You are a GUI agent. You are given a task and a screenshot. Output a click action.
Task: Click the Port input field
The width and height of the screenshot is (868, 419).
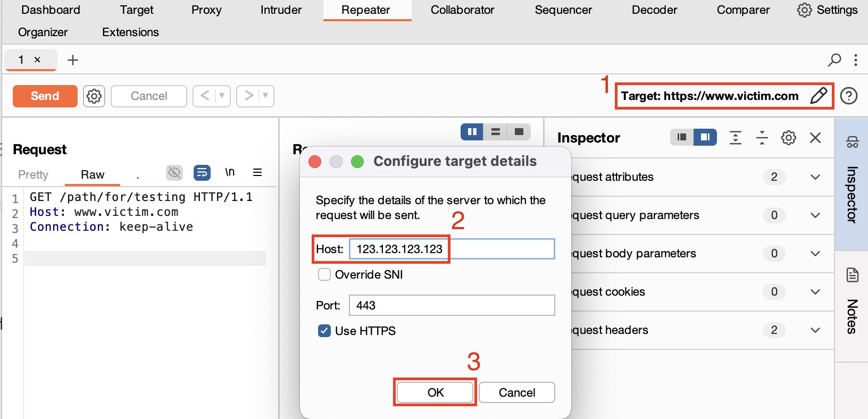pyautogui.click(x=452, y=305)
